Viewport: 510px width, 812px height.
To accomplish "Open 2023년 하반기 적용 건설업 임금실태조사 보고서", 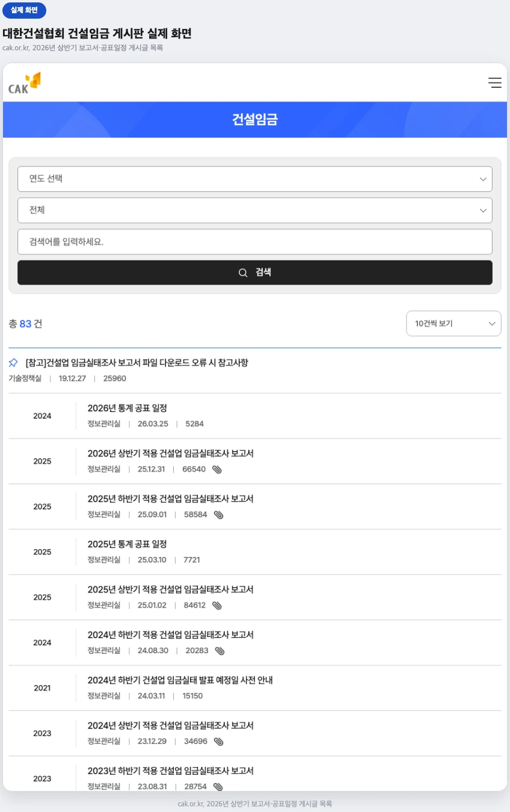I will pos(171,771).
